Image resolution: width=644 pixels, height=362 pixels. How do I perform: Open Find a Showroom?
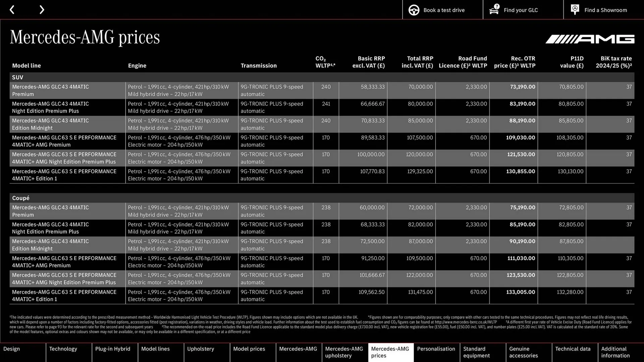tap(605, 10)
